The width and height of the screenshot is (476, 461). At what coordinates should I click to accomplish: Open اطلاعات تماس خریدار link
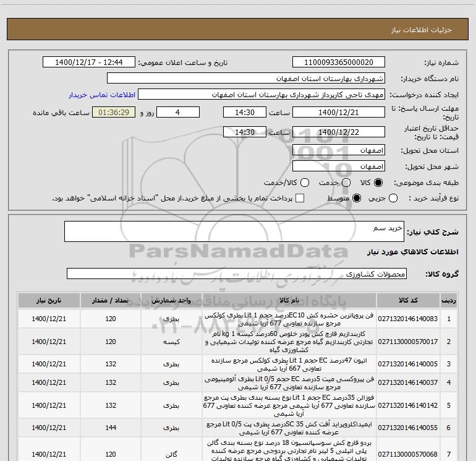point(102,95)
